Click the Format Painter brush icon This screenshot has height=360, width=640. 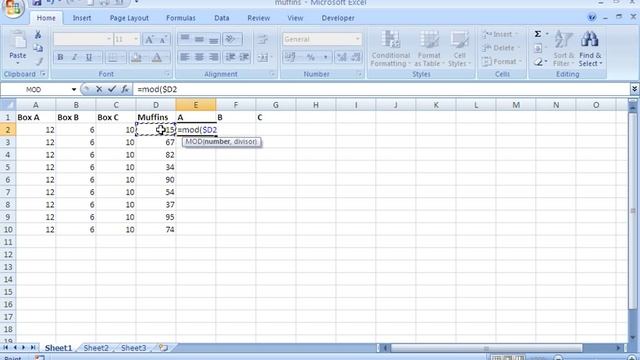39,62
